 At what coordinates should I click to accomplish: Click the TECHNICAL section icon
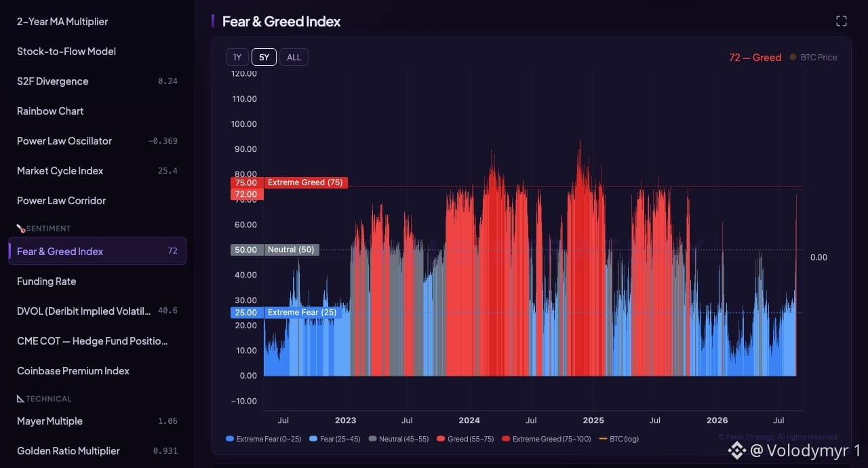point(20,399)
